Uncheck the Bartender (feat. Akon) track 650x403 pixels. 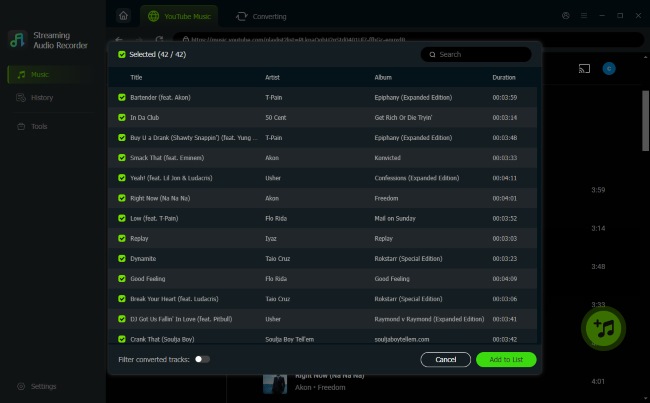click(x=121, y=97)
